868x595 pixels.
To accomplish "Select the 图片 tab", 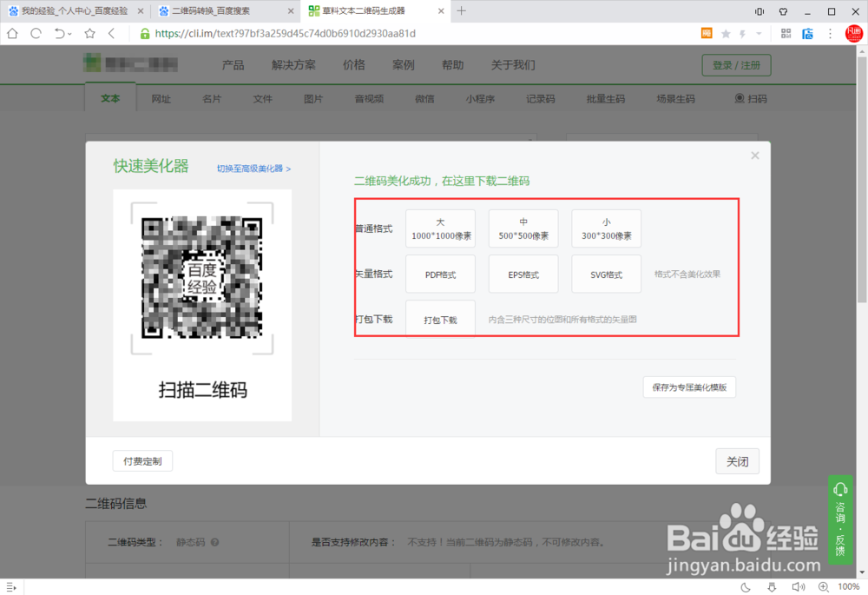I will (x=313, y=99).
